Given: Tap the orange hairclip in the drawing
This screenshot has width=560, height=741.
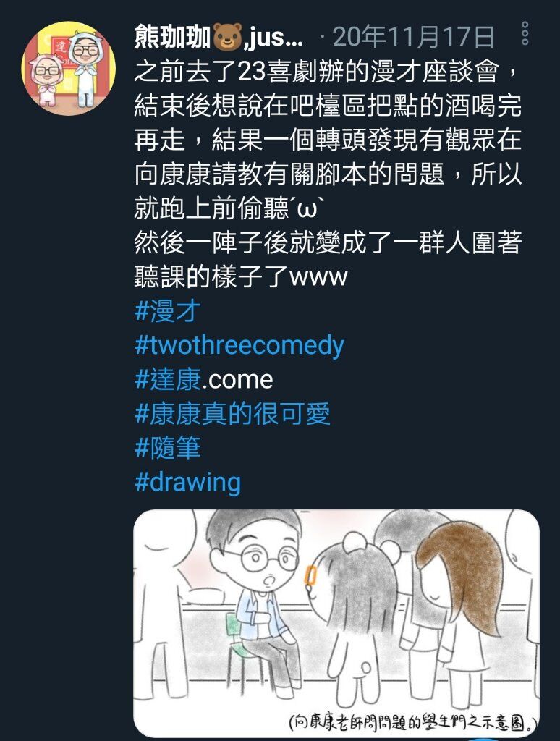Looking at the screenshot, I should point(310,575).
